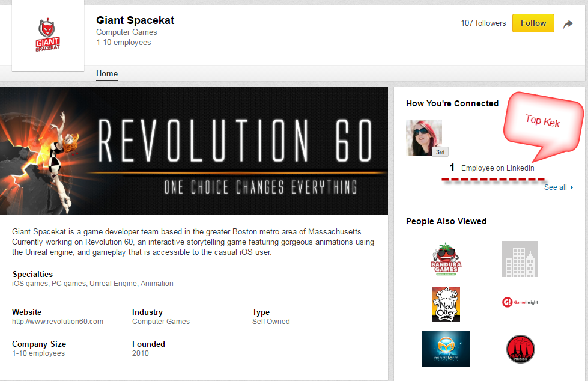The image size is (588, 381).
Task: Click the Giant Spacekat company name heading
Action: [135, 20]
